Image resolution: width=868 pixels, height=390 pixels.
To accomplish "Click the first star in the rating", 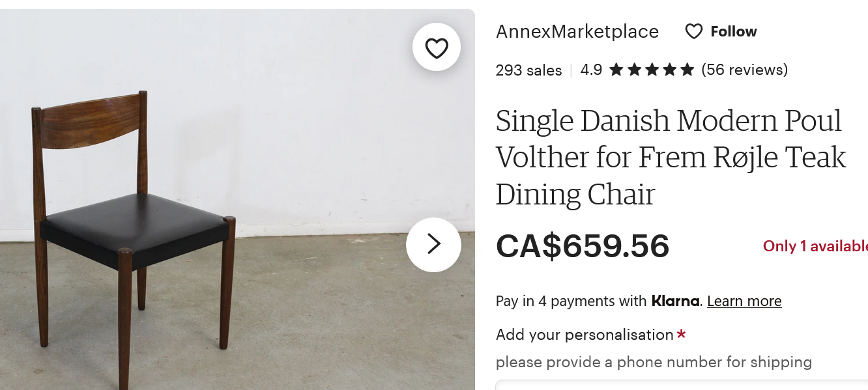I will (616, 70).
